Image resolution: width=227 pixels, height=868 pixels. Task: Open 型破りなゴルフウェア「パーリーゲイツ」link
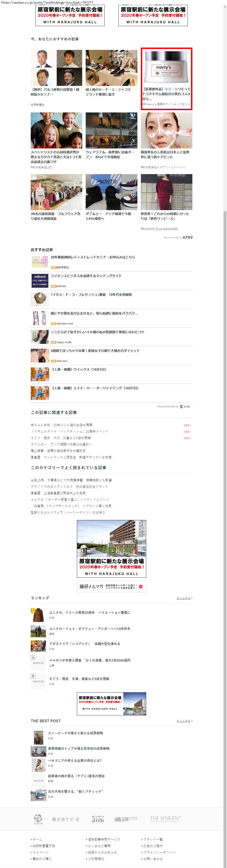68,513
